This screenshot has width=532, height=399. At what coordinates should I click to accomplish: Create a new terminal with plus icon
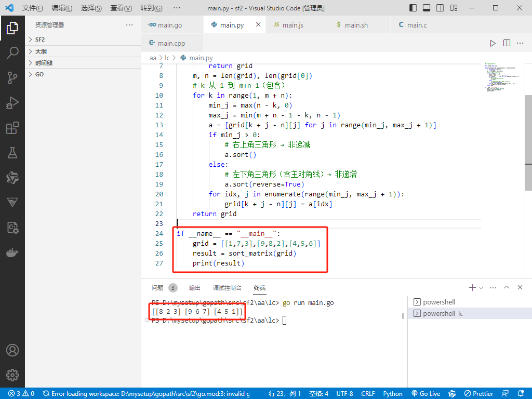point(472,287)
